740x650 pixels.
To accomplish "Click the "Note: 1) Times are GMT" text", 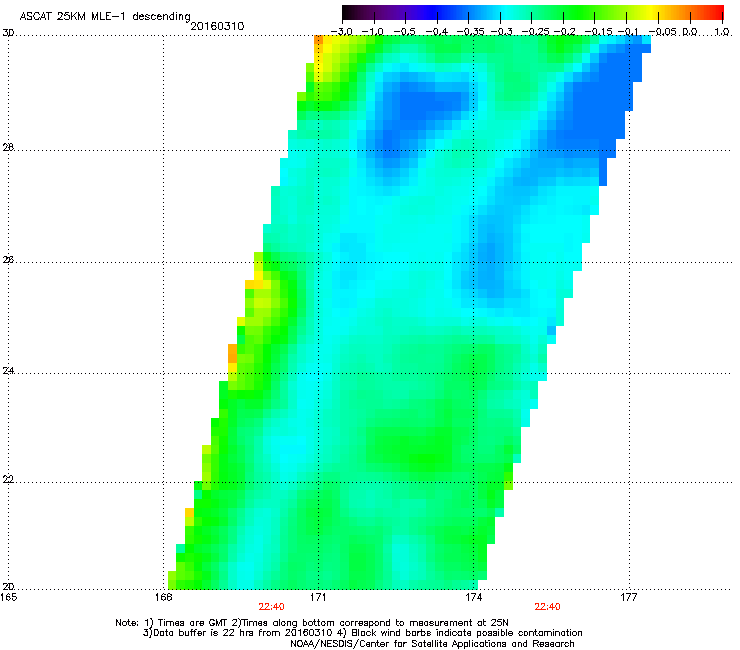I will pyautogui.click(x=172, y=623).
